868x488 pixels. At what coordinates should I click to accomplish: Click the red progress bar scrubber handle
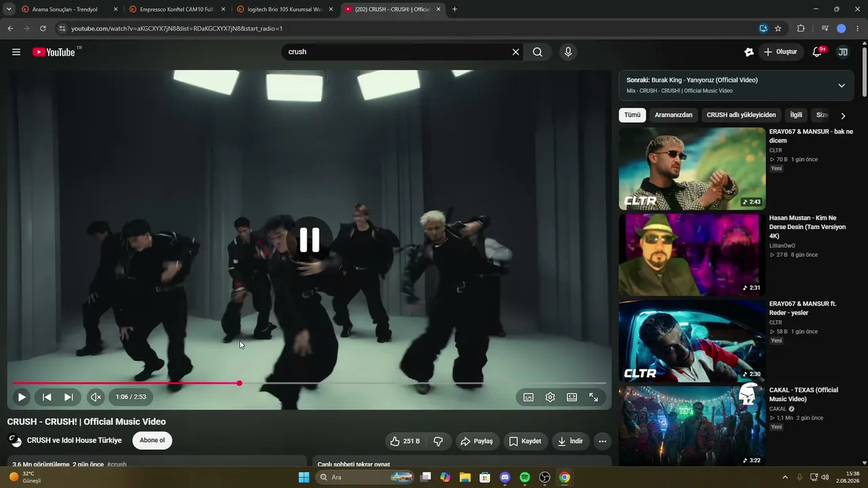(239, 384)
